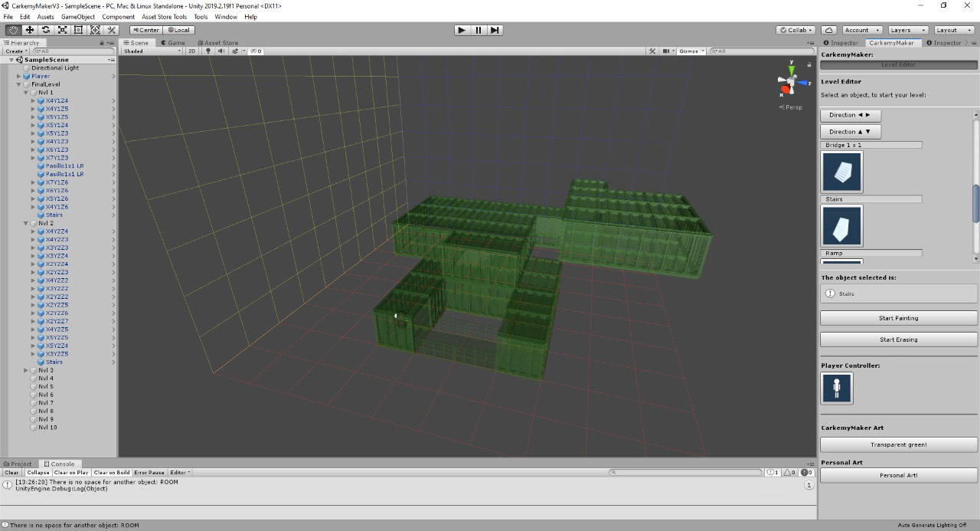980x531 pixels.
Task: Click the Play button
Action: [461, 30]
